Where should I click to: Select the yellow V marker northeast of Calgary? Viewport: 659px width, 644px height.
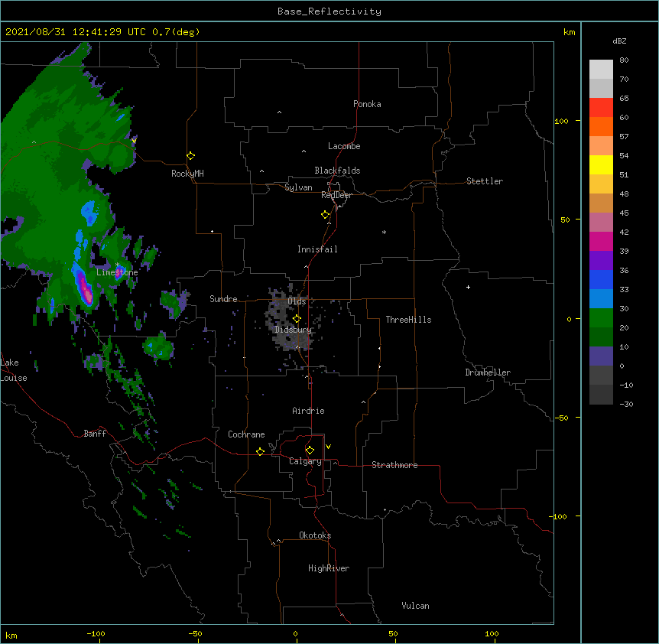click(x=328, y=447)
